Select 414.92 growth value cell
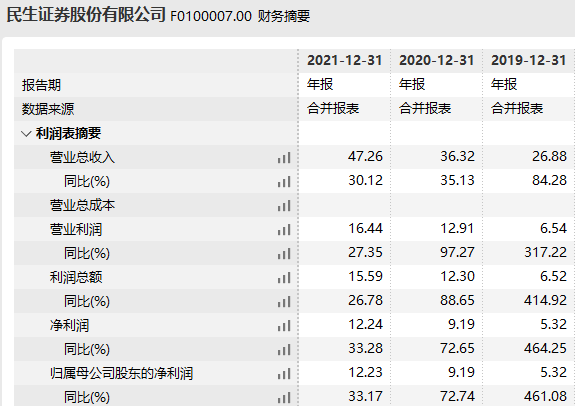 coord(545,301)
